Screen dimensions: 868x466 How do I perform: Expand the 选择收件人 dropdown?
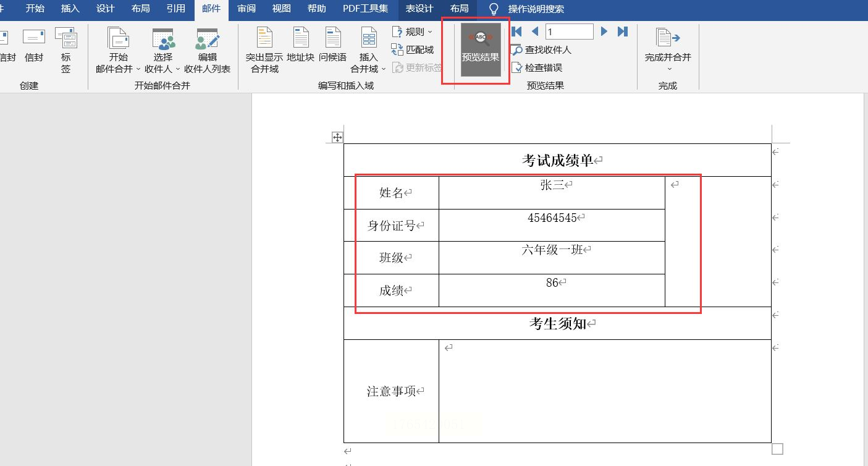pos(162,51)
